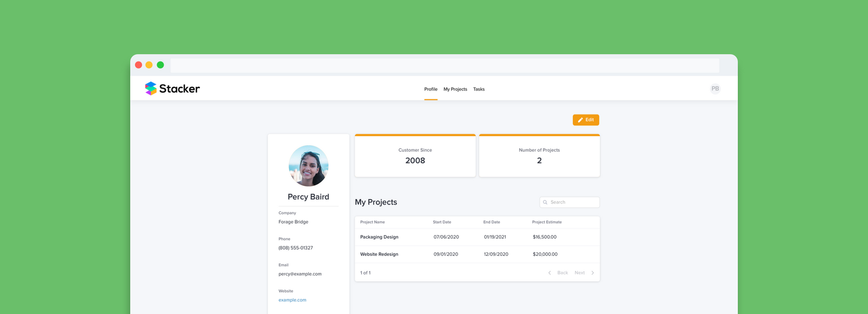Open the My Projects tab
Viewport: 868px width, 314px height.
455,89
